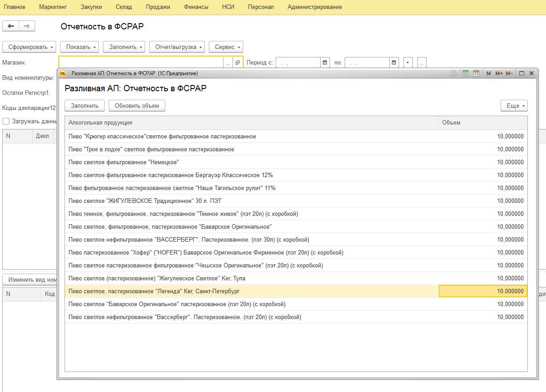Open the Персонал menu
Image resolution: width=546 pixels, height=392 pixels.
click(261, 7)
